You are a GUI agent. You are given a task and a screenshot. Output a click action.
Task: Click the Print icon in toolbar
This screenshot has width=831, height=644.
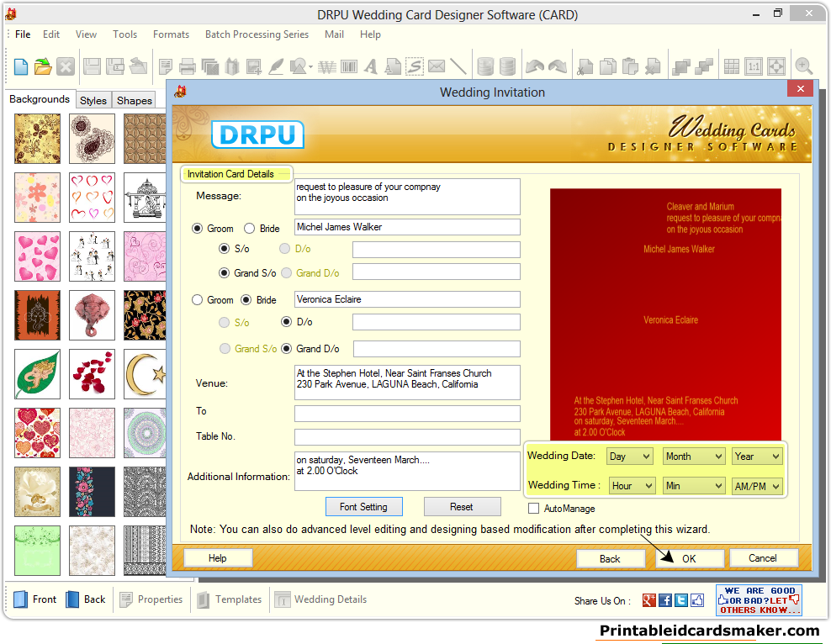(187, 66)
